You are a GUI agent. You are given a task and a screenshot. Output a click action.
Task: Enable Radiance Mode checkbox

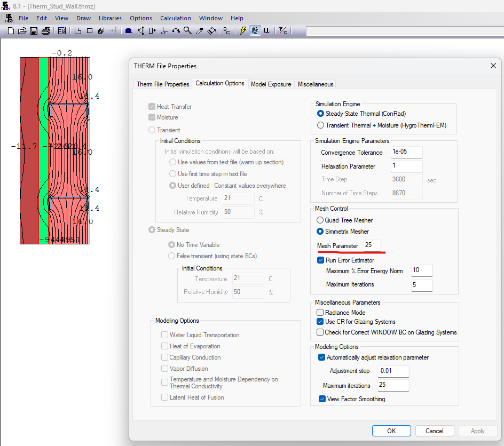[x=320, y=313]
